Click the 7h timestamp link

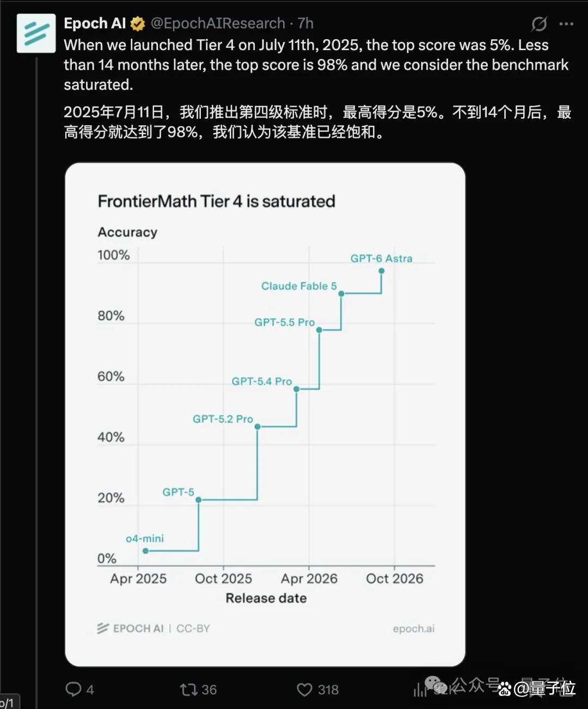pos(305,23)
